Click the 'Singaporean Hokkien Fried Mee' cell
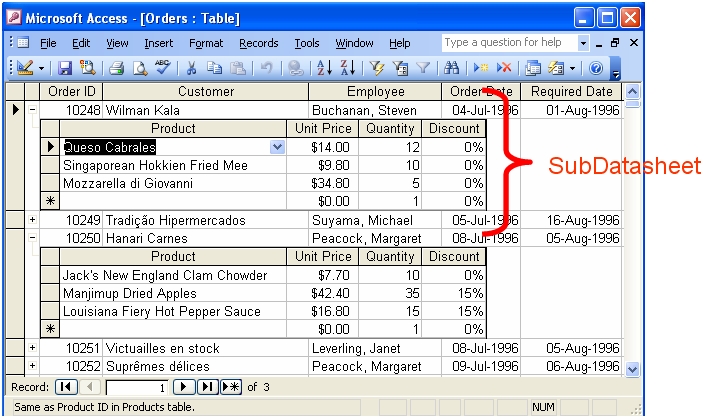Viewport: 705px width, 417px height. tap(173, 165)
